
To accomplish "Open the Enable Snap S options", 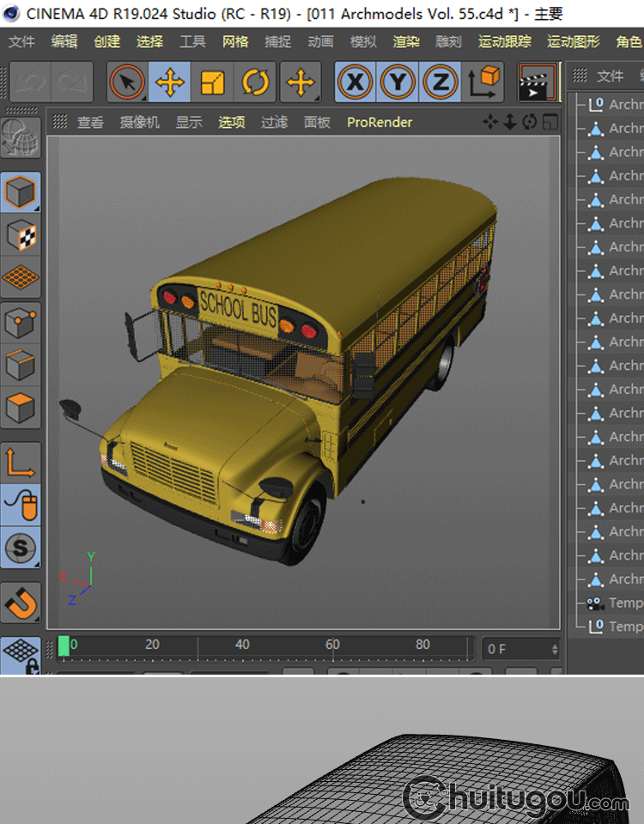I will point(21,547).
